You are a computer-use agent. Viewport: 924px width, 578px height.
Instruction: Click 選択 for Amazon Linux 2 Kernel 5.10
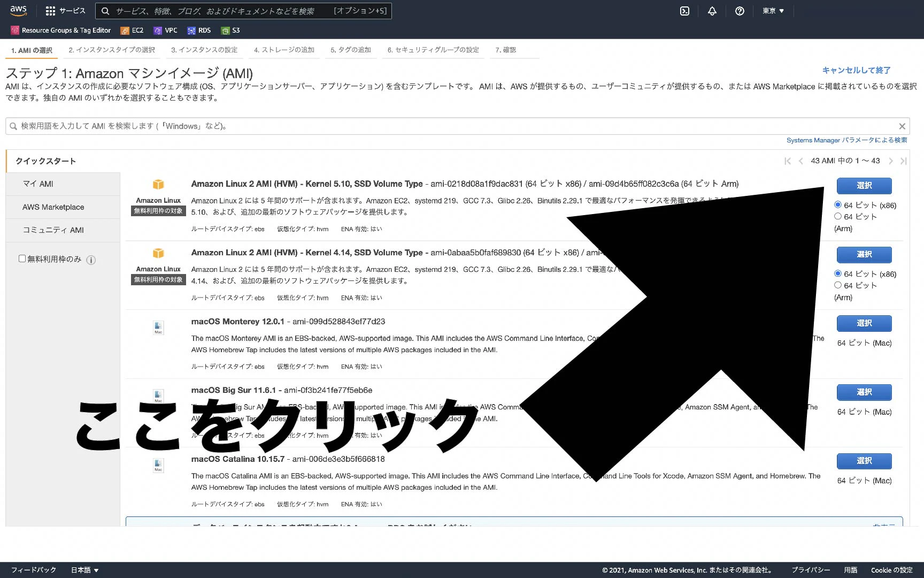(x=864, y=186)
